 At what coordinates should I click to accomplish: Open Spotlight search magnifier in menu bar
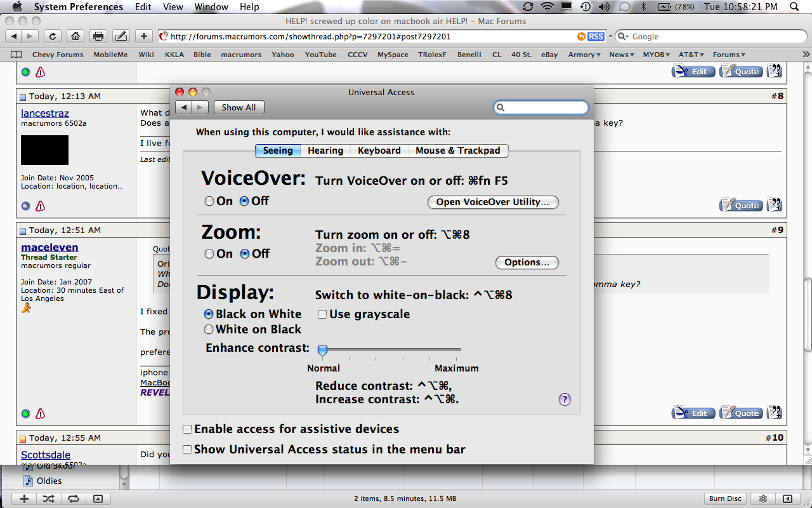(x=794, y=7)
